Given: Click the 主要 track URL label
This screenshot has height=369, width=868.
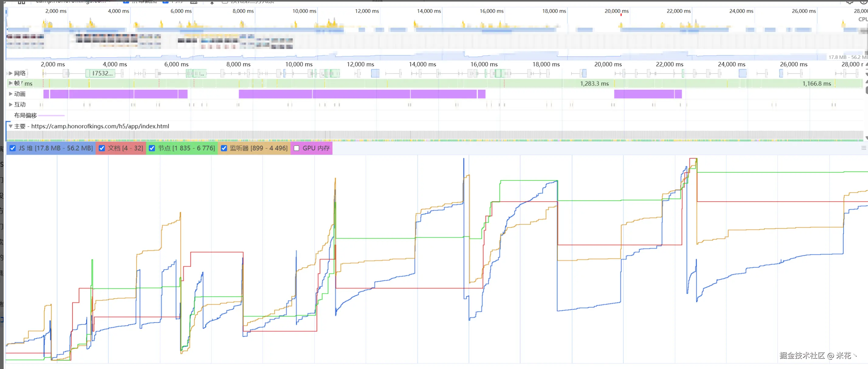Looking at the screenshot, I should point(100,127).
